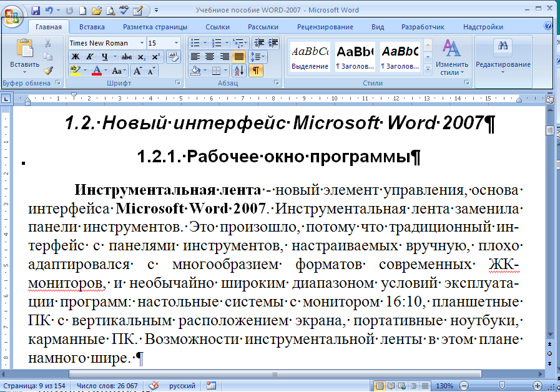Create a new blank document
560x392 pixels.
(x=82, y=11)
